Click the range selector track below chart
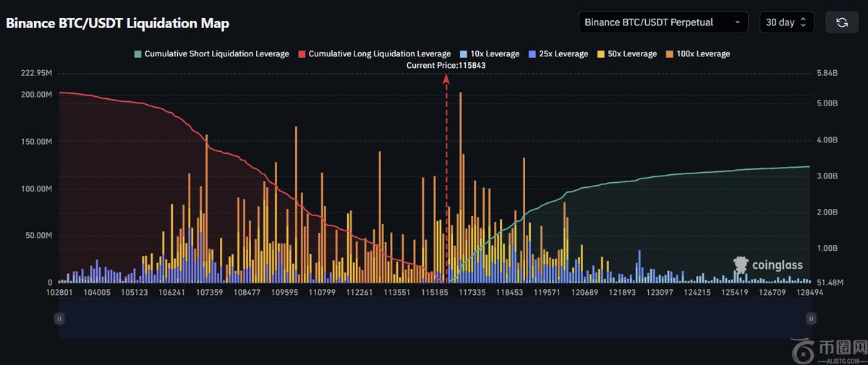 point(434,318)
